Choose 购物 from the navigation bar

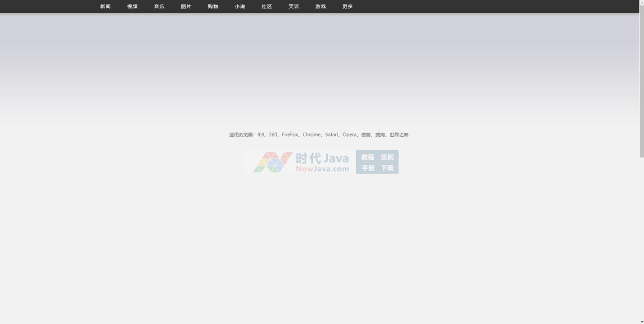[x=213, y=6]
